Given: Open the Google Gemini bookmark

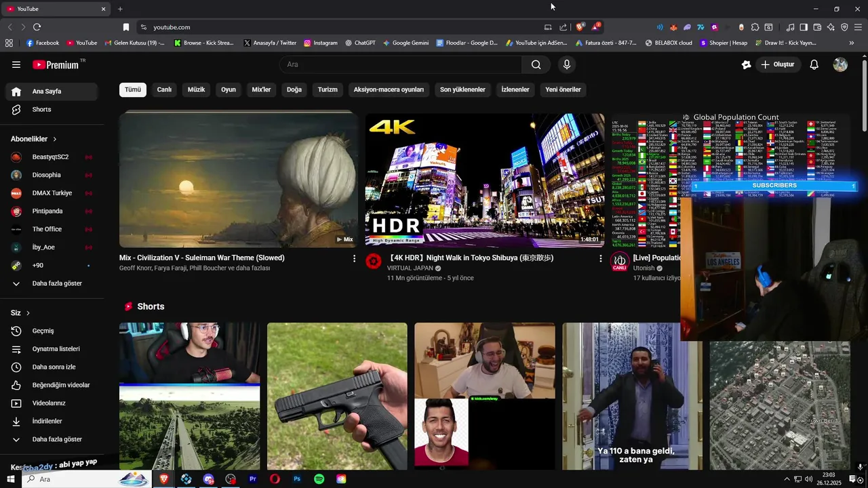Looking at the screenshot, I should click(x=406, y=43).
